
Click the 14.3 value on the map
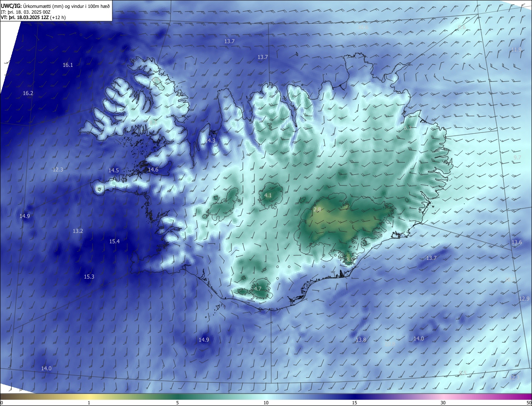(210, 141)
